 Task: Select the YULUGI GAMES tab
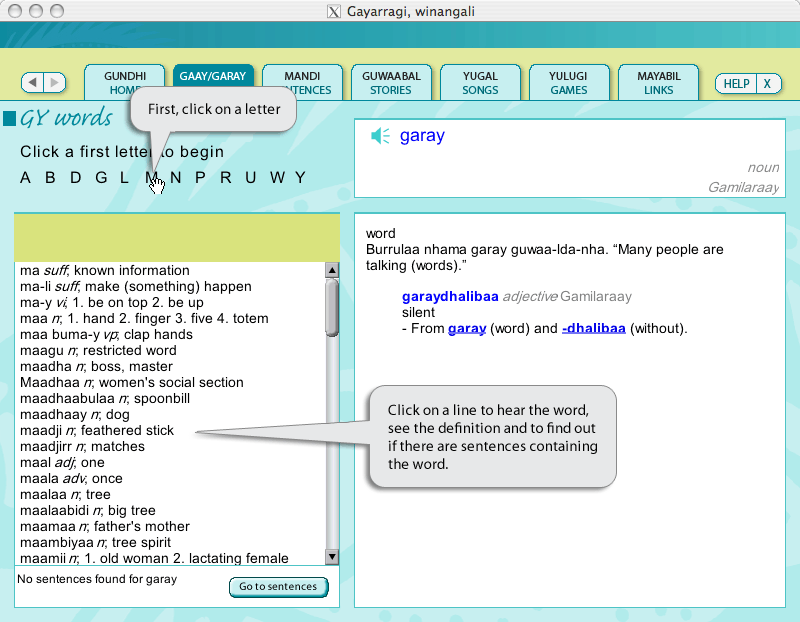[x=569, y=83]
